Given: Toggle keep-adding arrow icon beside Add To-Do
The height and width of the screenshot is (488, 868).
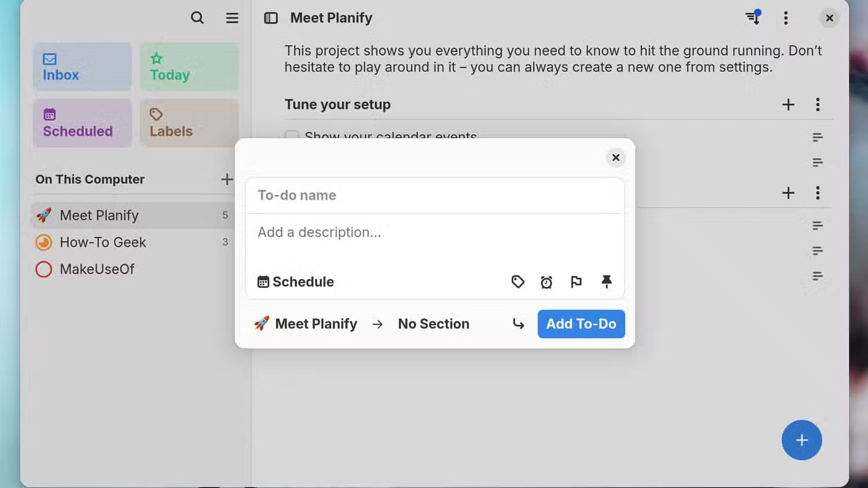Looking at the screenshot, I should point(518,324).
